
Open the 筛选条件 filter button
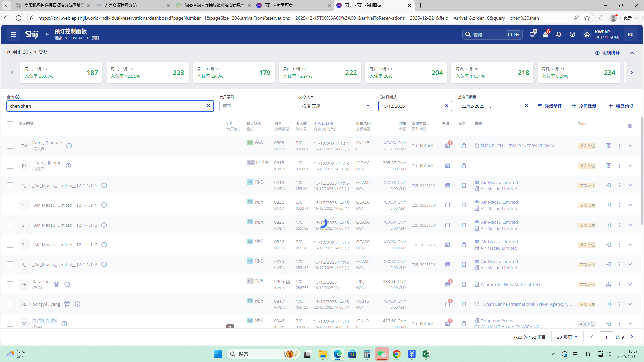point(550,106)
